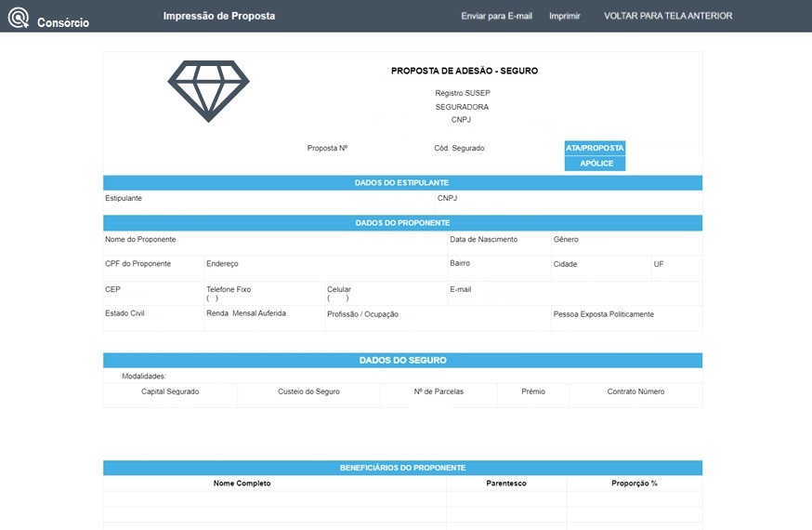Click the CPF do Proponente cell
812x530 pixels.
point(152,268)
